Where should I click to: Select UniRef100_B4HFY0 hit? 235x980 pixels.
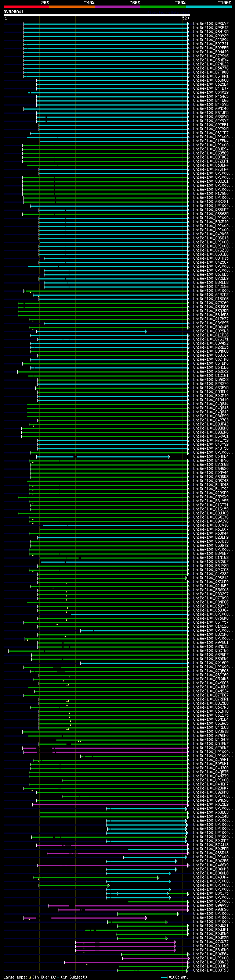click(211, 461)
